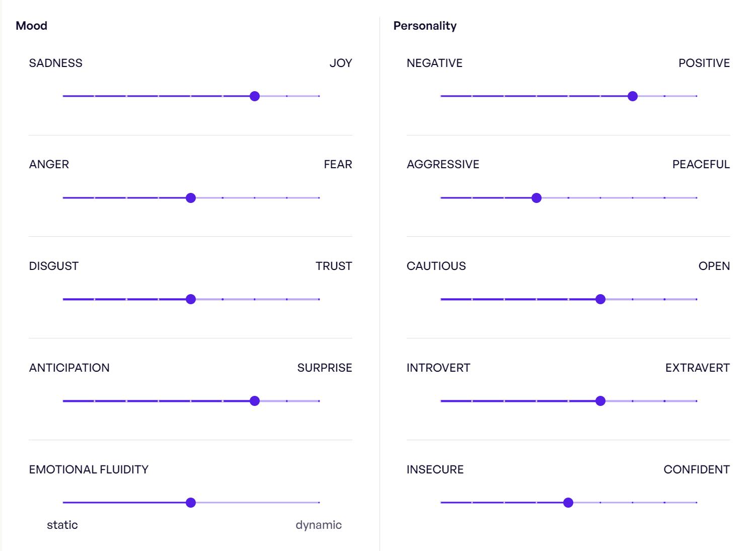The image size is (756, 551).
Task: Click the Emotional Fluidity slider handle
Action: (x=191, y=503)
